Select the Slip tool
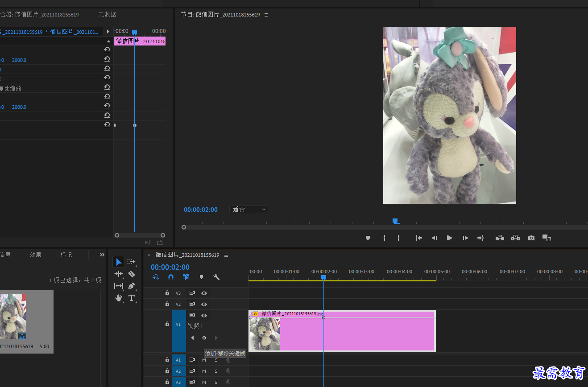The height and width of the screenshot is (387, 588). point(119,286)
